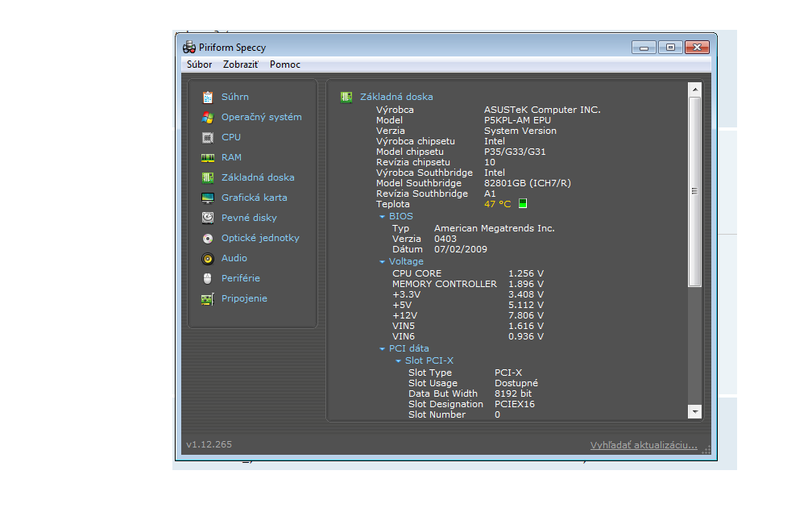This screenshot has width=812, height=508.
Task: Click the Piriform Speccy title bar icon
Action: pos(189,47)
